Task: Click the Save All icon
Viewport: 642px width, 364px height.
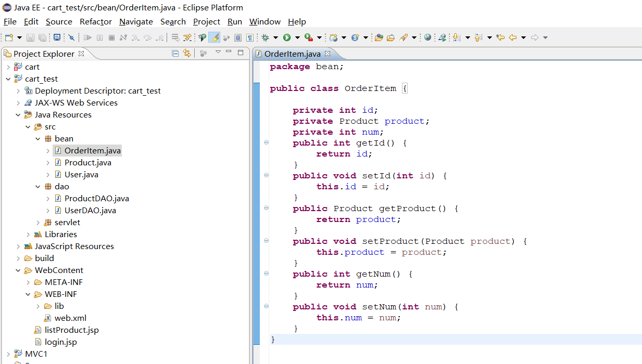Action: click(42, 37)
